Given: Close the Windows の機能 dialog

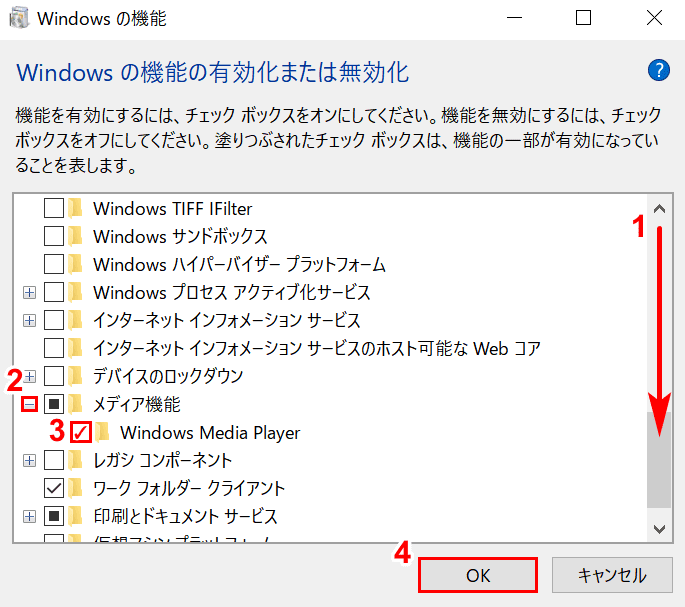Looking at the screenshot, I should click(654, 18).
